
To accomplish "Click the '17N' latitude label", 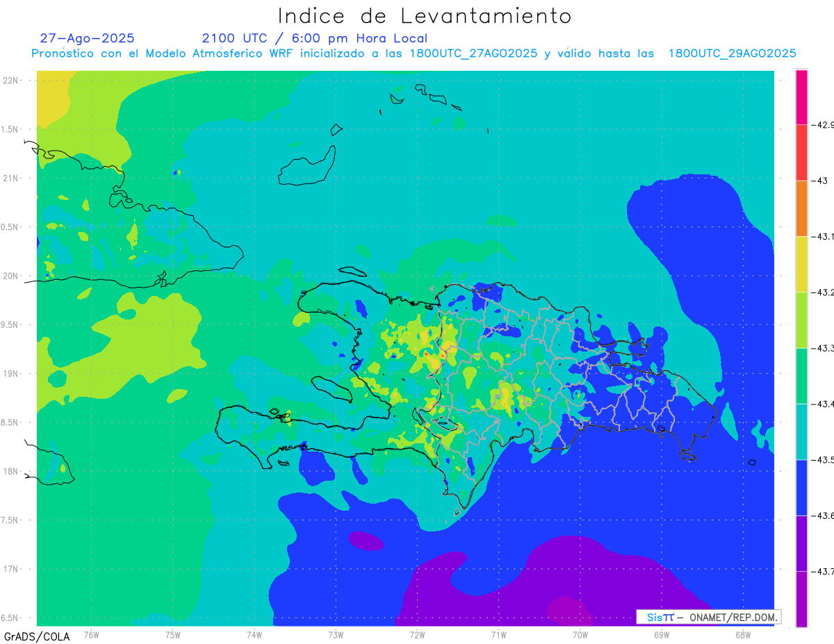I will [10, 569].
